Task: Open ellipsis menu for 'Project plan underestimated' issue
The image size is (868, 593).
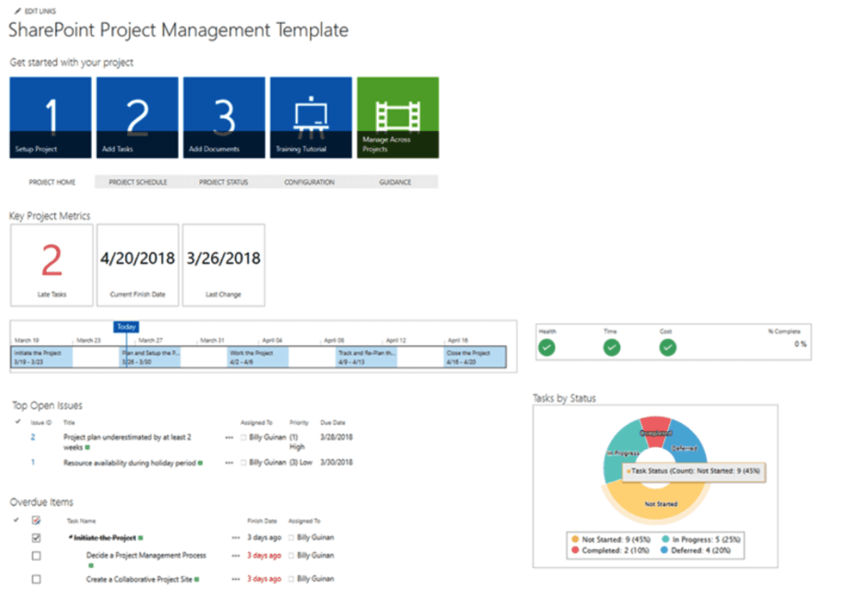Action: (229, 438)
